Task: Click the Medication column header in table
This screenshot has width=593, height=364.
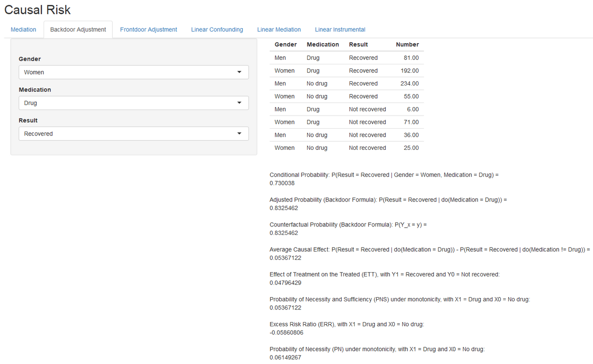Action: tap(323, 44)
